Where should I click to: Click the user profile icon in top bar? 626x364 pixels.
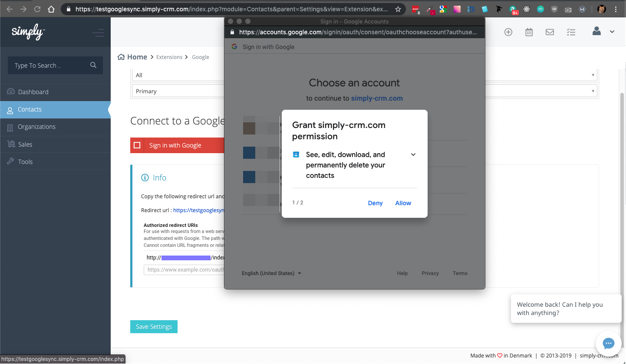tap(597, 31)
